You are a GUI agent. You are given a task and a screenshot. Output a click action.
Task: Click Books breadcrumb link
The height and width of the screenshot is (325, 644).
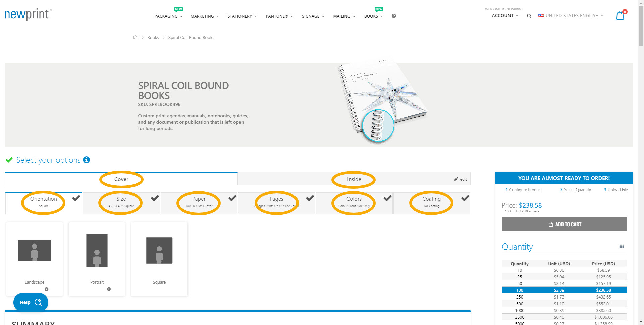click(x=153, y=37)
